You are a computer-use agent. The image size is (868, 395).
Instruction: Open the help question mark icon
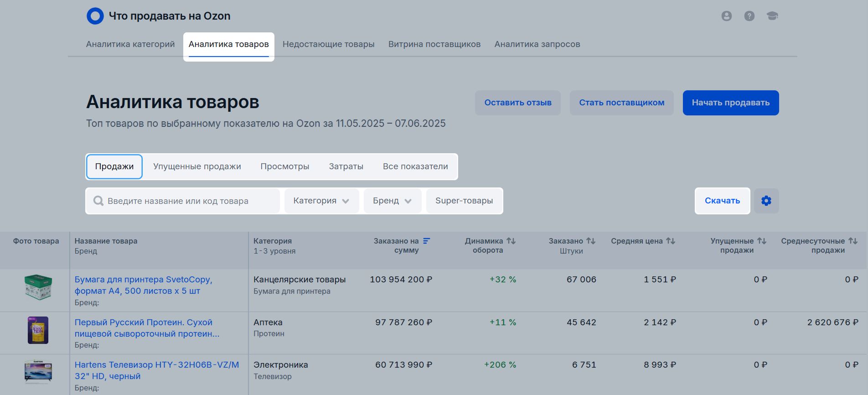(749, 16)
